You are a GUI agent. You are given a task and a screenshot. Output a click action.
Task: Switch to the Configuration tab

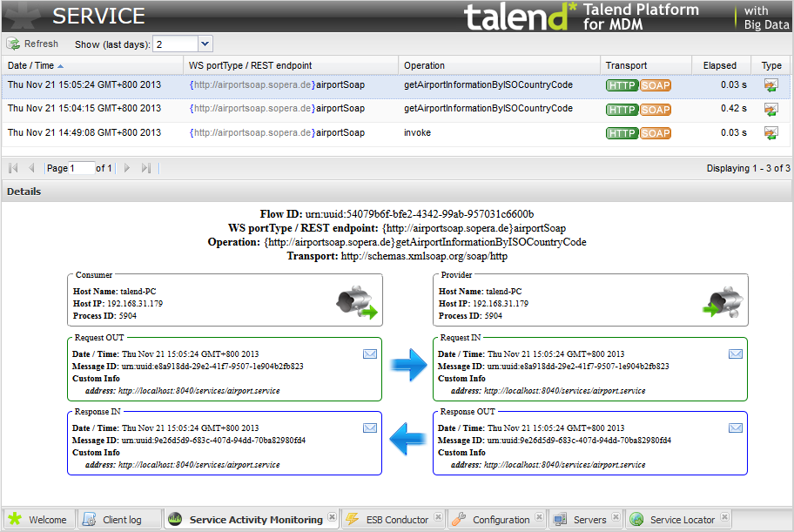[x=496, y=520]
